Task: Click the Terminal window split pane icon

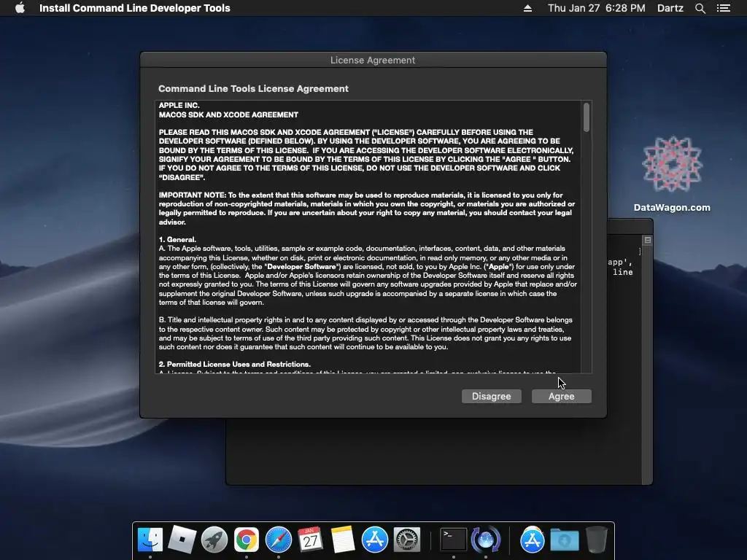Action: [x=648, y=240]
